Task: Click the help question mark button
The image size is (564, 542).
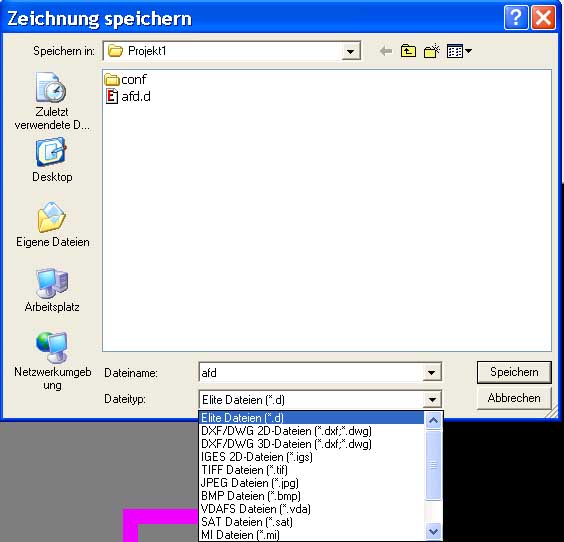Action: click(x=516, y=17)
